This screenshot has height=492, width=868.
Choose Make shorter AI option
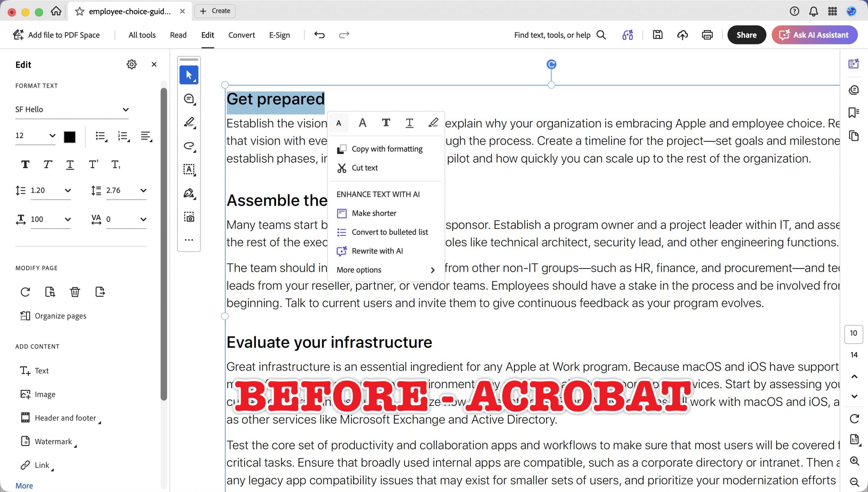point(386,213)
